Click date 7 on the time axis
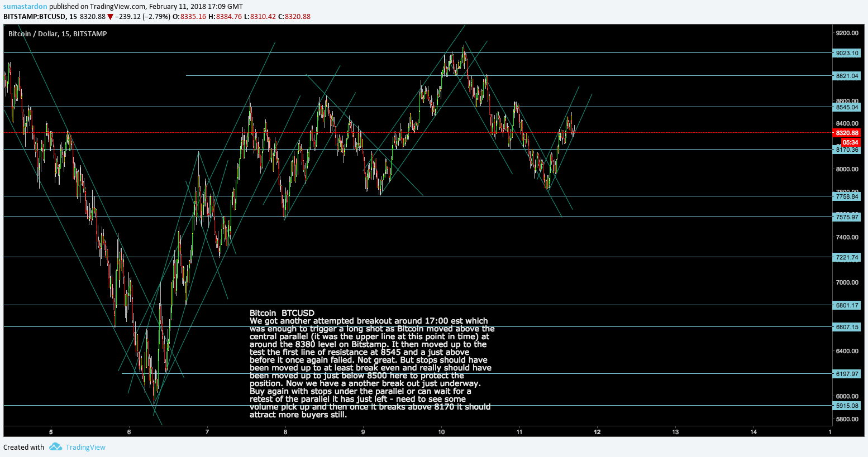Viewport: 868px width, 457px height. (x=207, y=432)
